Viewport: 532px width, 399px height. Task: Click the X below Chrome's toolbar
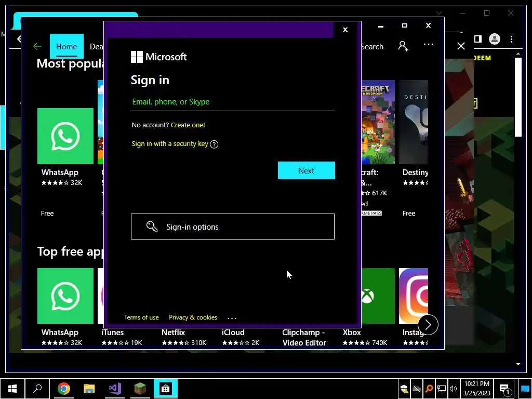(x=461, y=46)
